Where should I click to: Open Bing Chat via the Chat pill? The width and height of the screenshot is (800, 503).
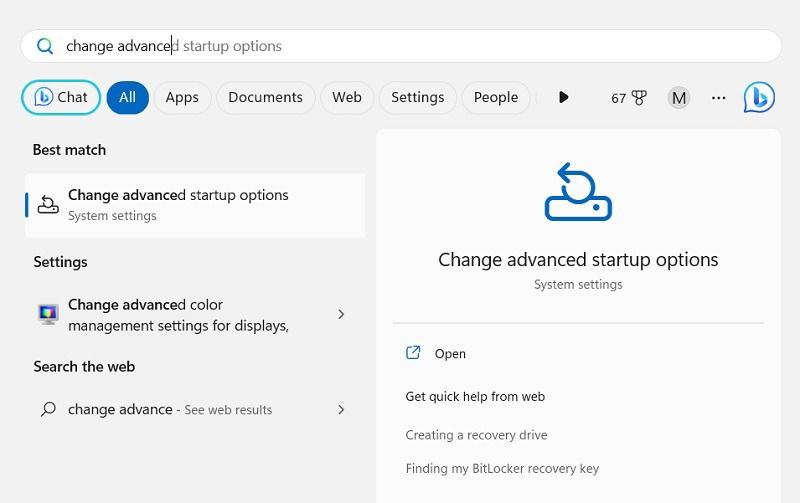61,97
